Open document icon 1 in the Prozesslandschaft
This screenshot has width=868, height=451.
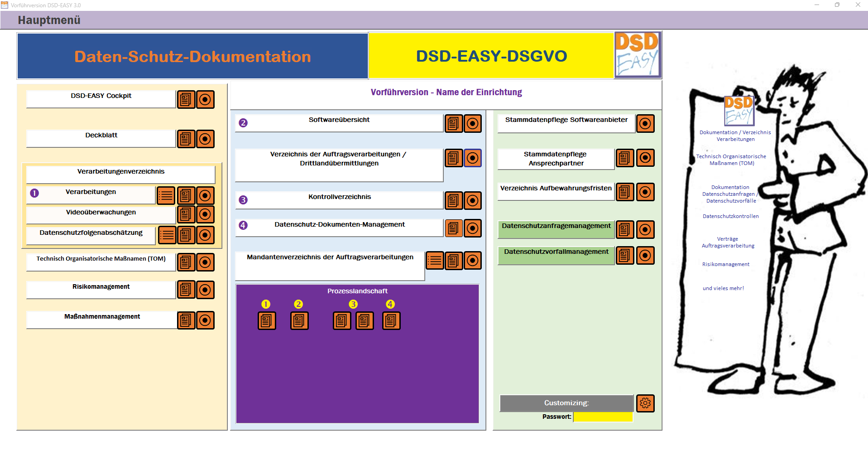pos(267,320)
